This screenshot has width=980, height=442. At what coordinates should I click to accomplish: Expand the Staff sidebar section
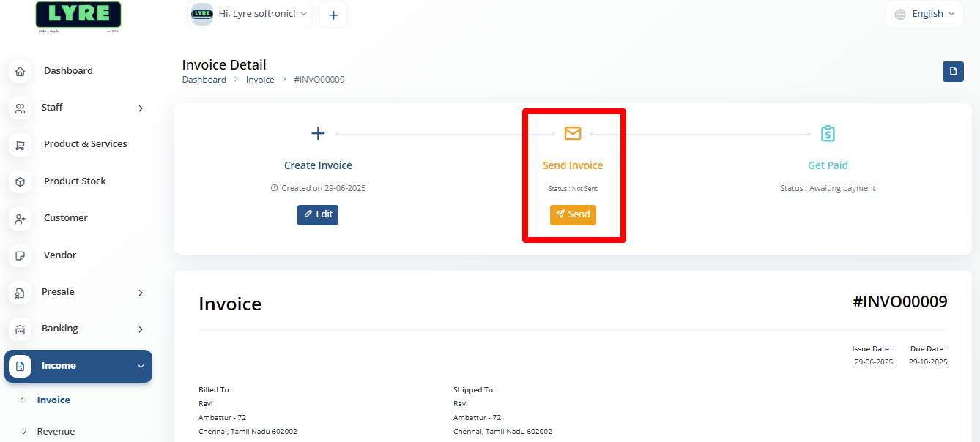point(140,108)
